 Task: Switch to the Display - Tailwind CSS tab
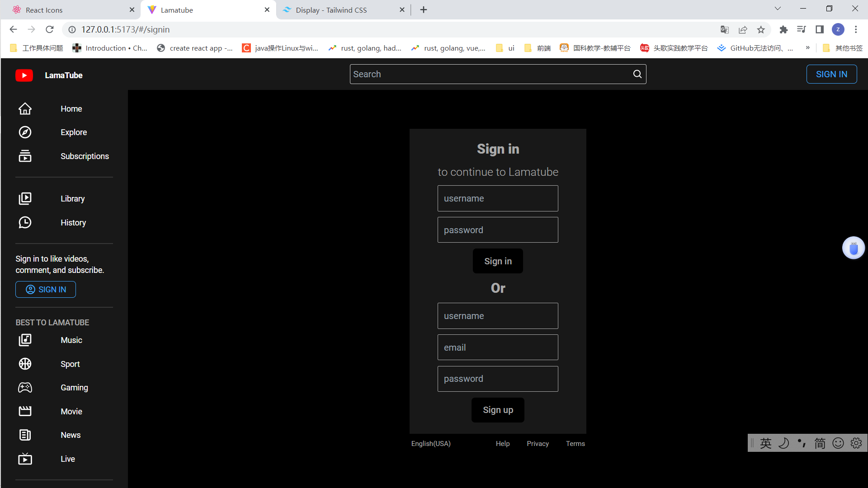pyautogui.click(x=331, y=9)
